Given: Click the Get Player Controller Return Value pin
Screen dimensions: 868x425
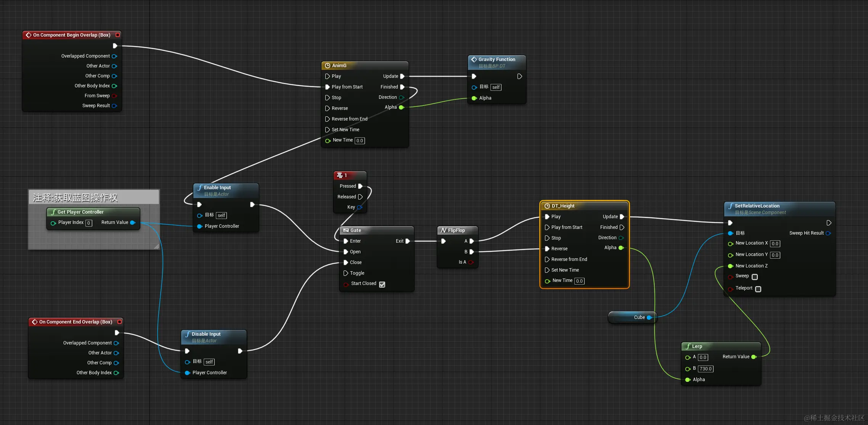Looking at the screenshot, I should [133, 223].
